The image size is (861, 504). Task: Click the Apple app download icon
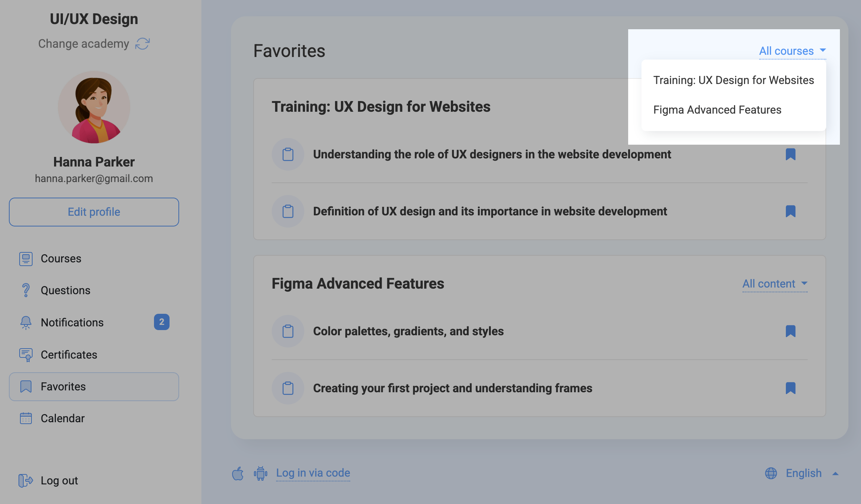[x=238, y=473]
